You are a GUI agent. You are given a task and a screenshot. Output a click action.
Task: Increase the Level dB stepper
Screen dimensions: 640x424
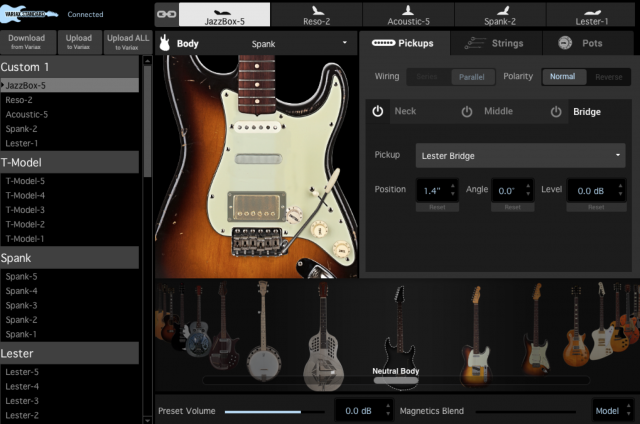pos(620,186)
